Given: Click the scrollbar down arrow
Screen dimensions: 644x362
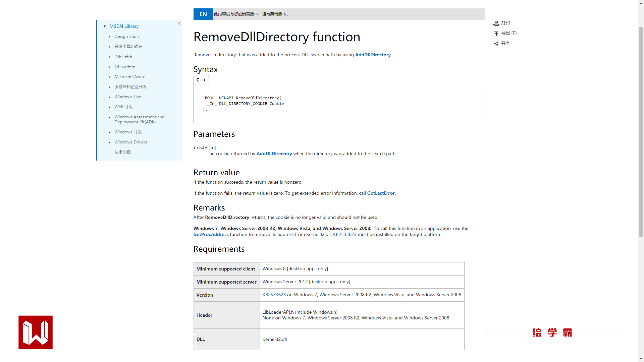Looking at the screenshot, I should [x=641, y=359].
